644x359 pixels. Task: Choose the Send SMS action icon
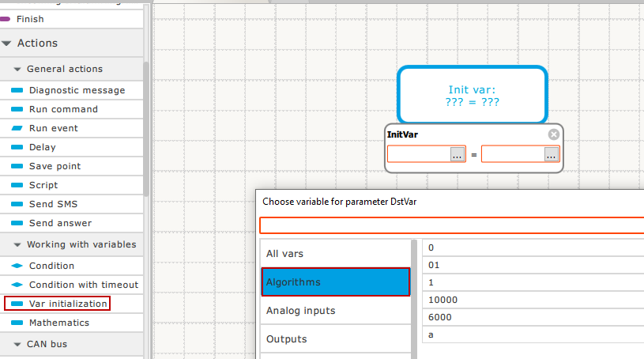tap(17, 204)
